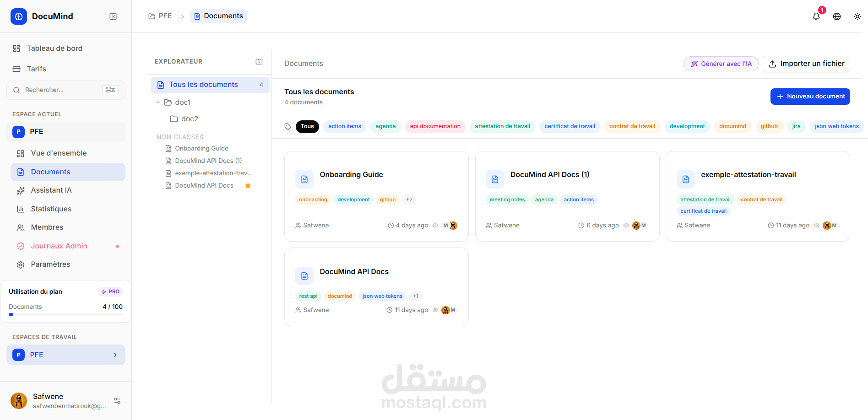
Task: Open PFE current space selector
Action: point(66,132)
